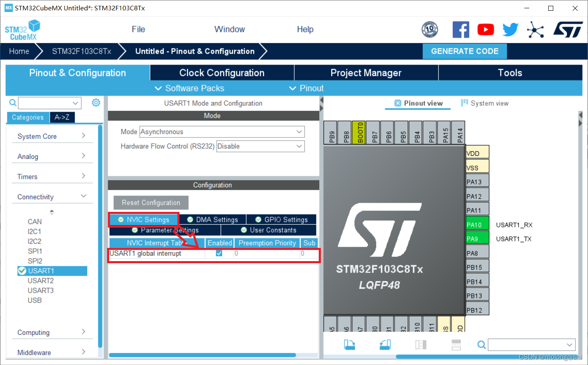Screen dimensions: 588x365
Task: Click the flip pinout vertically icon
Action: pyautogui.click(x=456, y=344)
